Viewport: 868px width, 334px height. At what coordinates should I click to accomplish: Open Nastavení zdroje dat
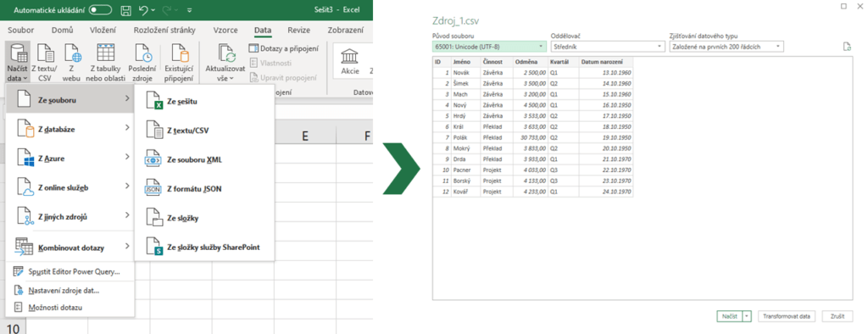point(70,290)
